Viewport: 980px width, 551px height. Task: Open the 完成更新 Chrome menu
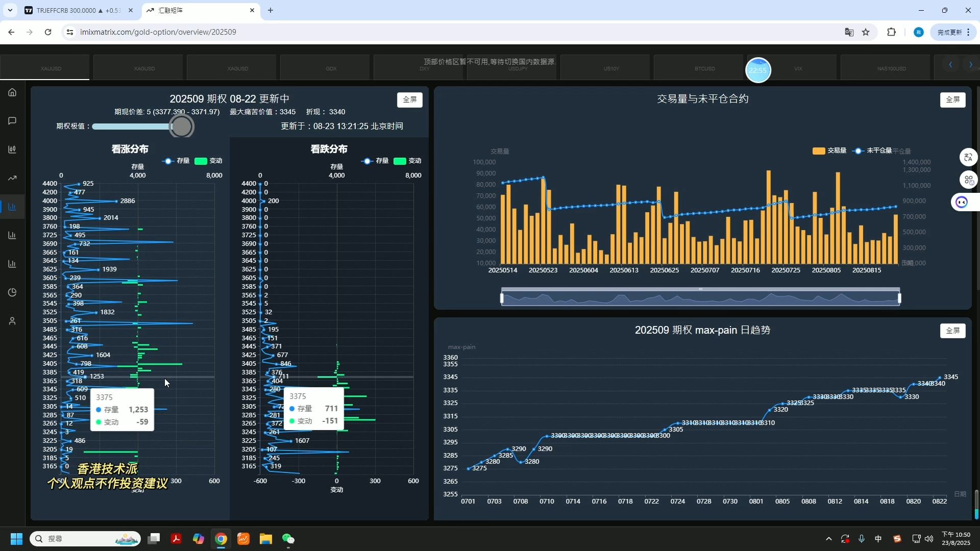coord(953,32)
